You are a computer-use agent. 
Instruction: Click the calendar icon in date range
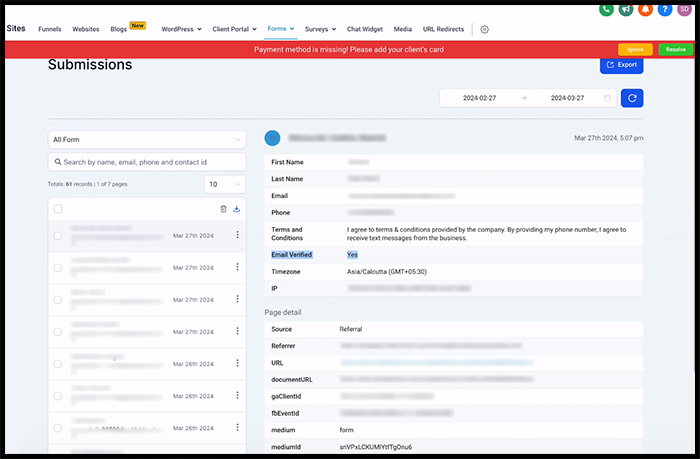(x=607, y=98)
